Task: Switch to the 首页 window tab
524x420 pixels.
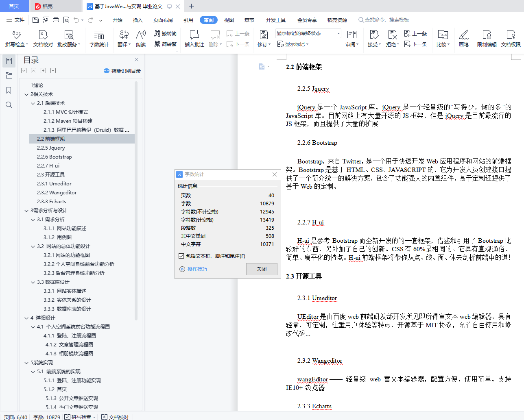Action: pos(14,6)
